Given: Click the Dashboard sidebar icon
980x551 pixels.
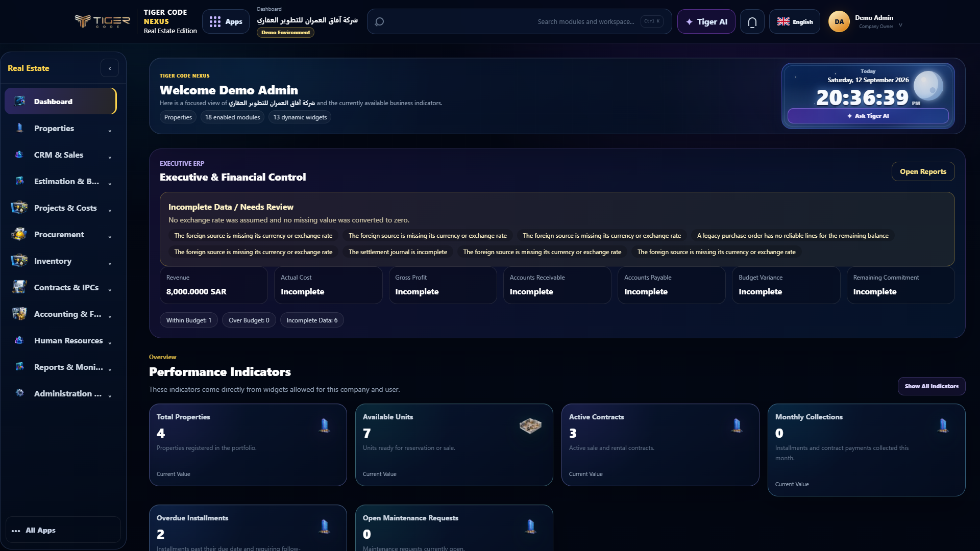Looking at the screenshot, I should point(19,101).
